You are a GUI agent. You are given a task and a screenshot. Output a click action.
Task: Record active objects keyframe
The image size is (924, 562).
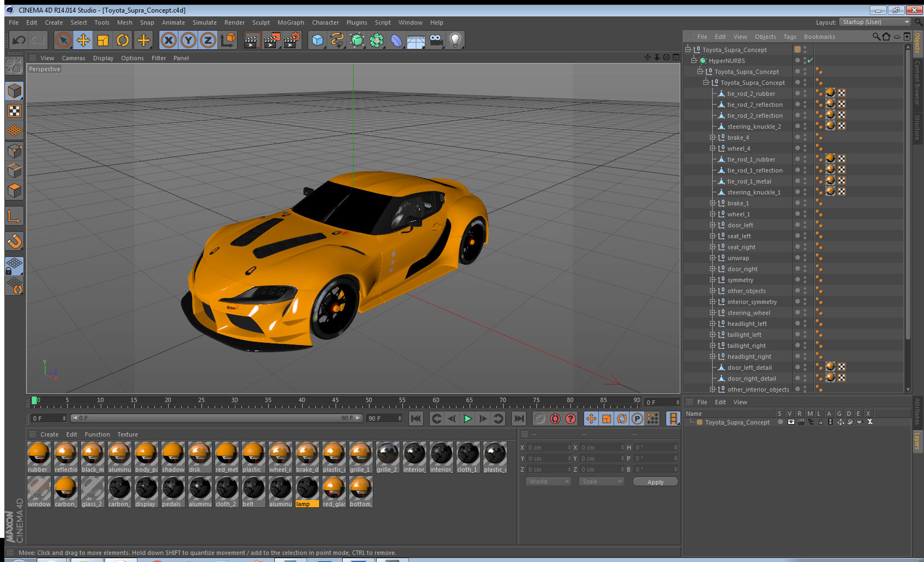pos(540,418)
